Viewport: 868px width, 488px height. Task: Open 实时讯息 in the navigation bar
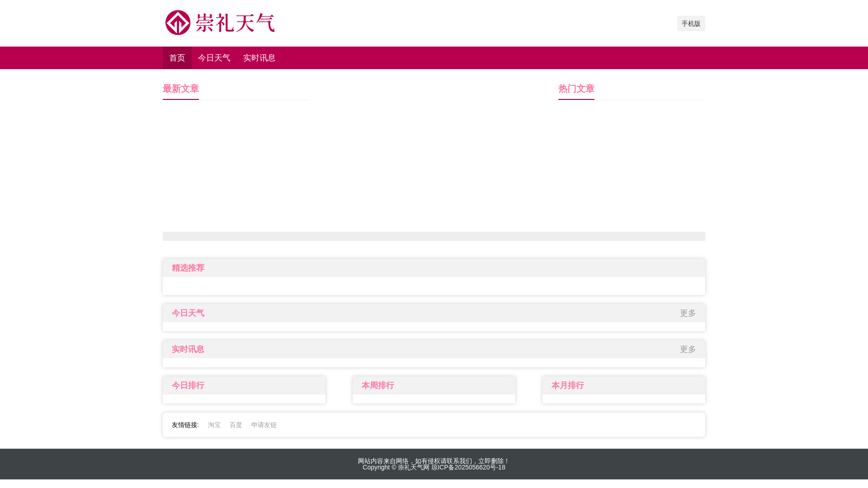click(259, 58)
